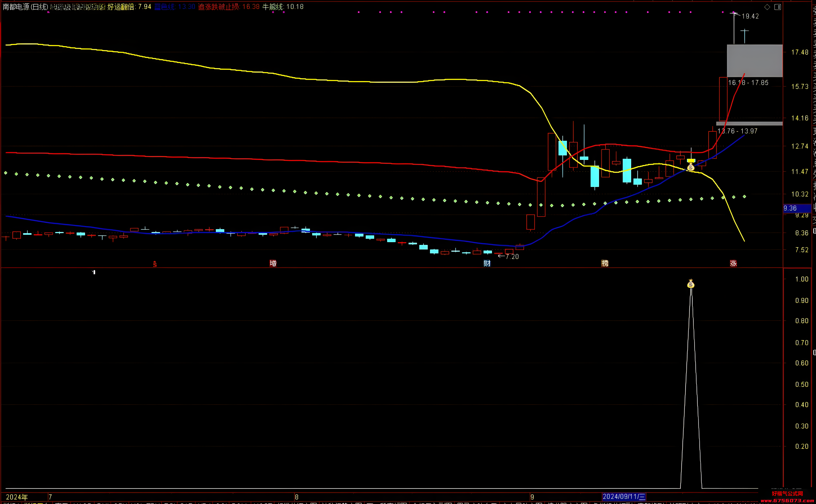Select the 牛熊线 indicator label

(x=272, y=7)
